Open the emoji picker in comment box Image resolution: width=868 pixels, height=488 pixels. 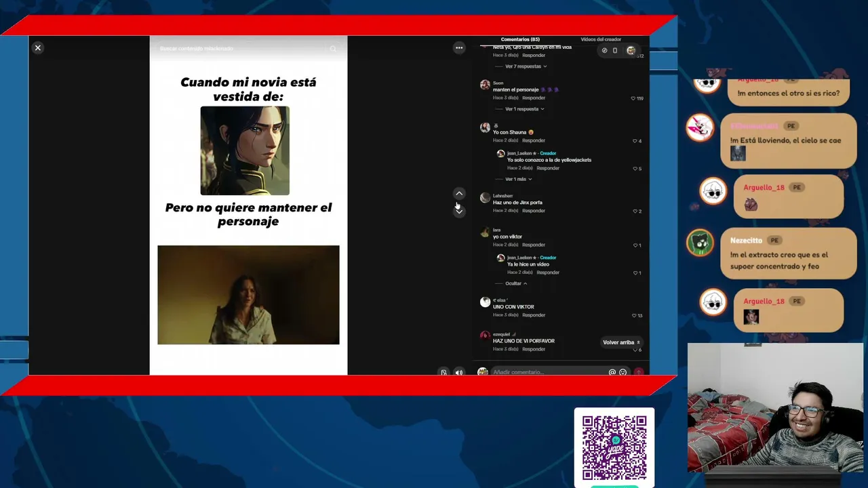[623, 372]
